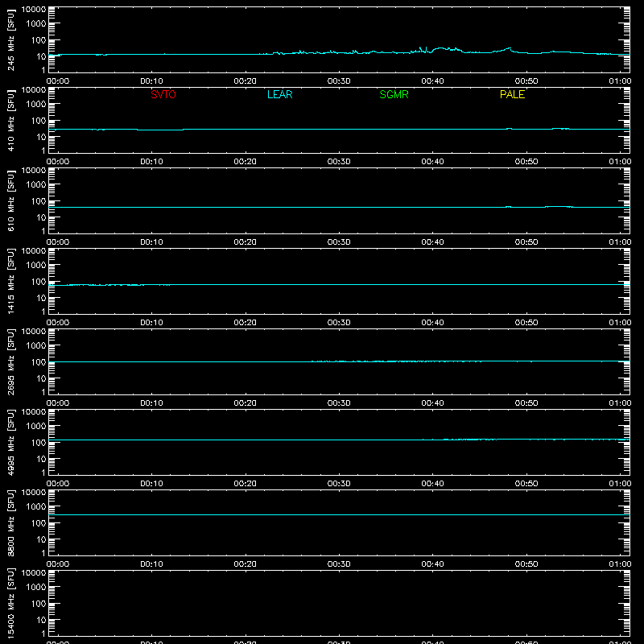Screen dimensions: 644x644
Task: Click the 100 y-axis label of the 610 MHz plot
Action: [39, 201]
